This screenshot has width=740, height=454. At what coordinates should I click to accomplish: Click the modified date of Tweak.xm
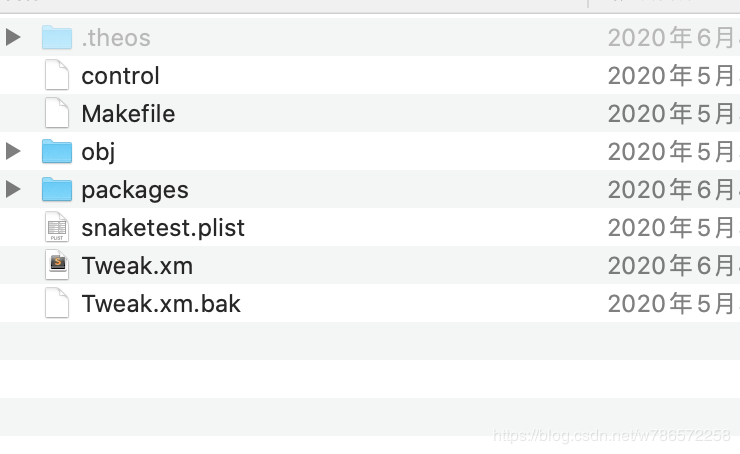673,266
